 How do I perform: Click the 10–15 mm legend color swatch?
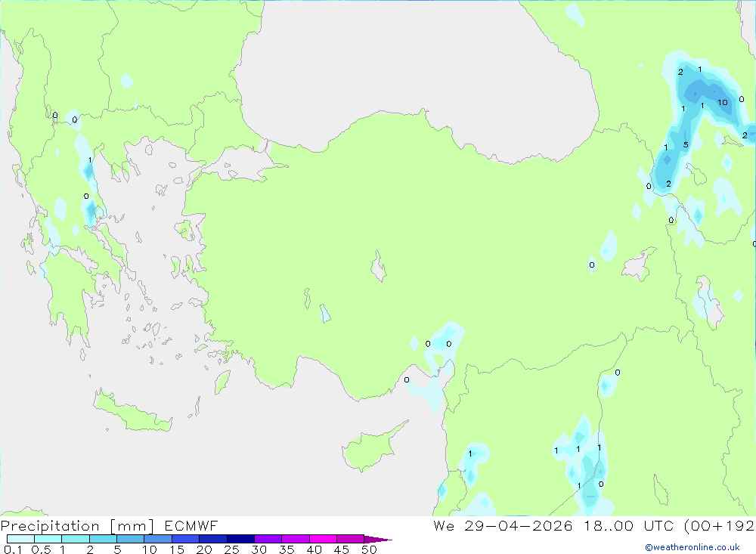coord(158,539)
